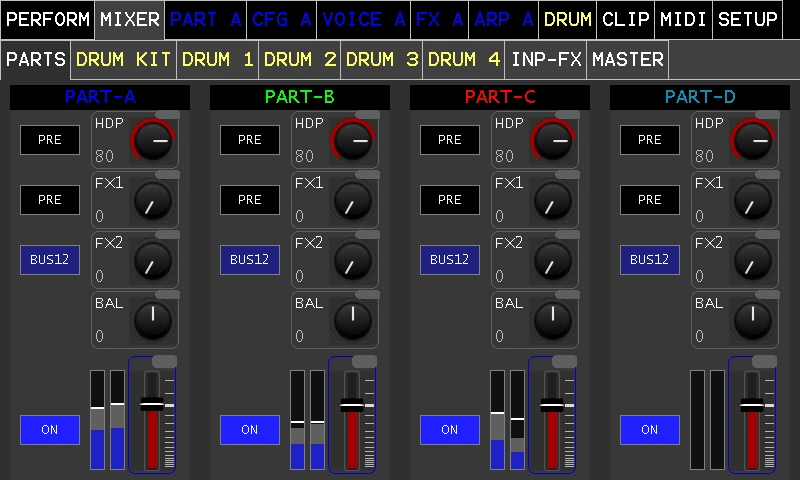Click PART-D FX2 send knob
The image size is (800, 480).
click(x=753, y=261)
